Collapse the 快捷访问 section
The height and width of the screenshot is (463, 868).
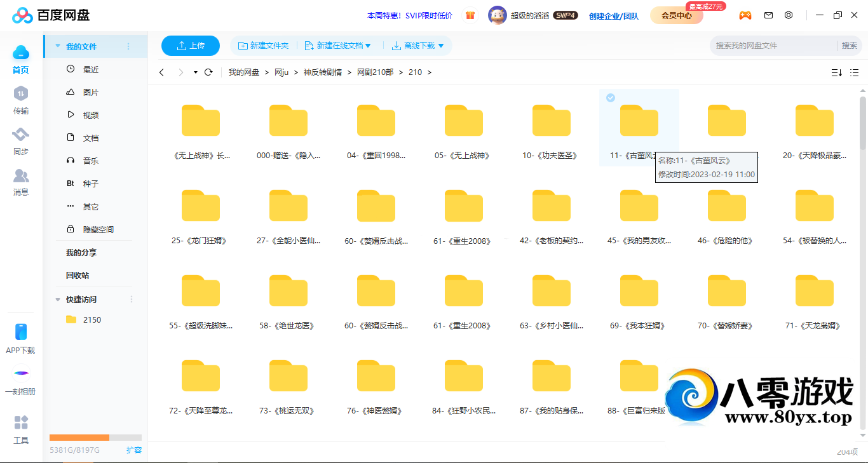tap(58, 299)
